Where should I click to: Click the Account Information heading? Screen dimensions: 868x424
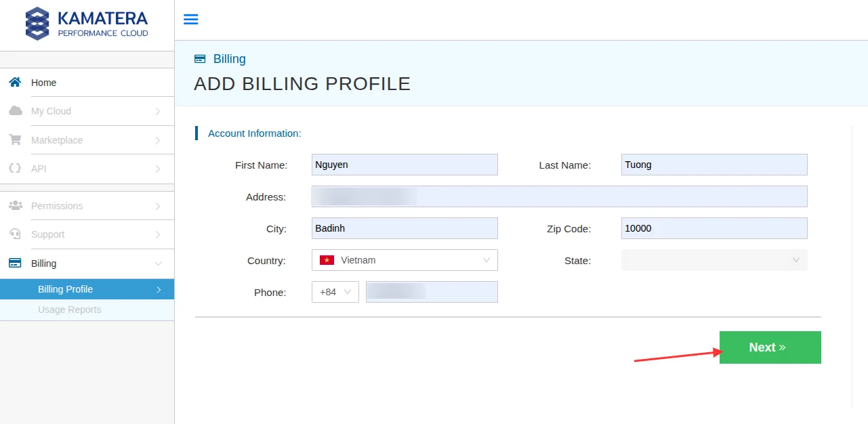coord(255,133)
